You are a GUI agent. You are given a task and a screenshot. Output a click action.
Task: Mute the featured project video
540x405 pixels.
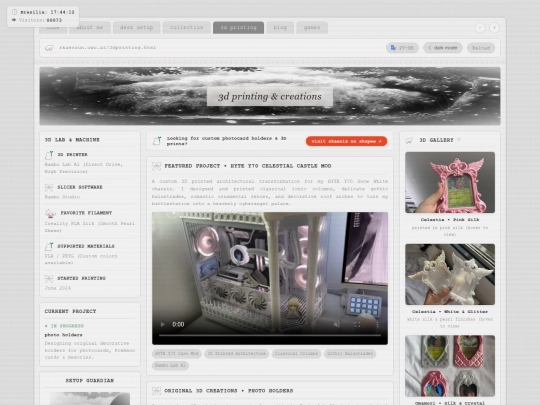pyautogui.click(x=336, y=324)
